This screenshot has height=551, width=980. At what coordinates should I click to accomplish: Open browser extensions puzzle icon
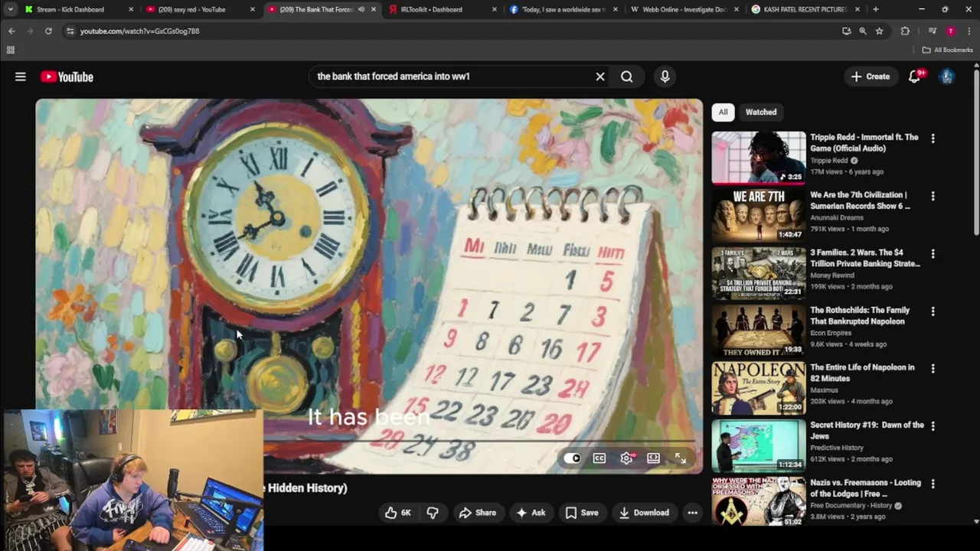905,31
